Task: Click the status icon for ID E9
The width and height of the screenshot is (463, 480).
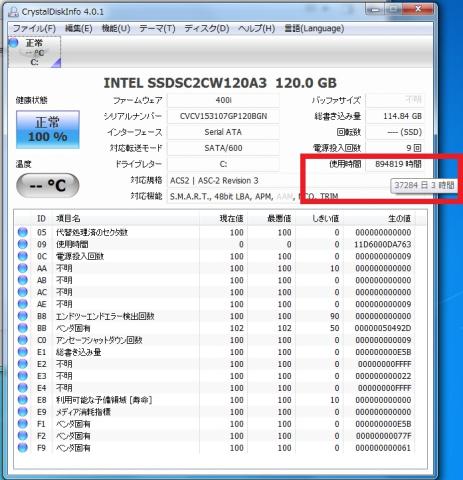Action: 23,412
